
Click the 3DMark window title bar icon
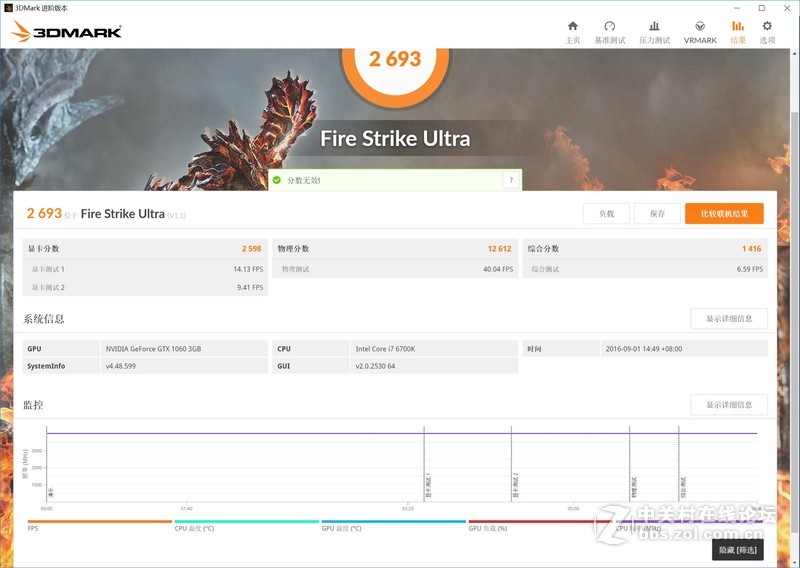[8, 8]
